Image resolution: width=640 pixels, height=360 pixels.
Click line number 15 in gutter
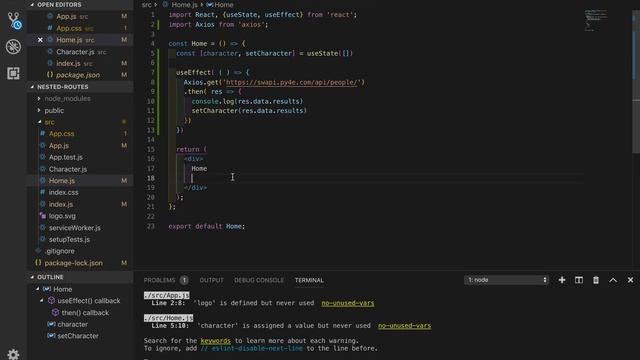tap(151, 149)
